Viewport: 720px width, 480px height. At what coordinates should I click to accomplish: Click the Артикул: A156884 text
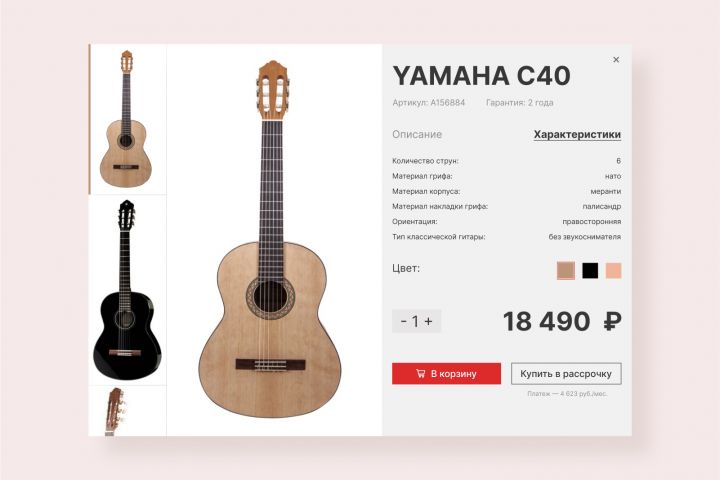click(428, 102)
